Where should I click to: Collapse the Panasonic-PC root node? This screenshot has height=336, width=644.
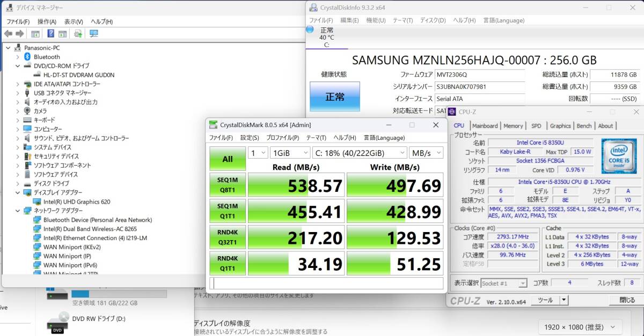tap(8, 48)
